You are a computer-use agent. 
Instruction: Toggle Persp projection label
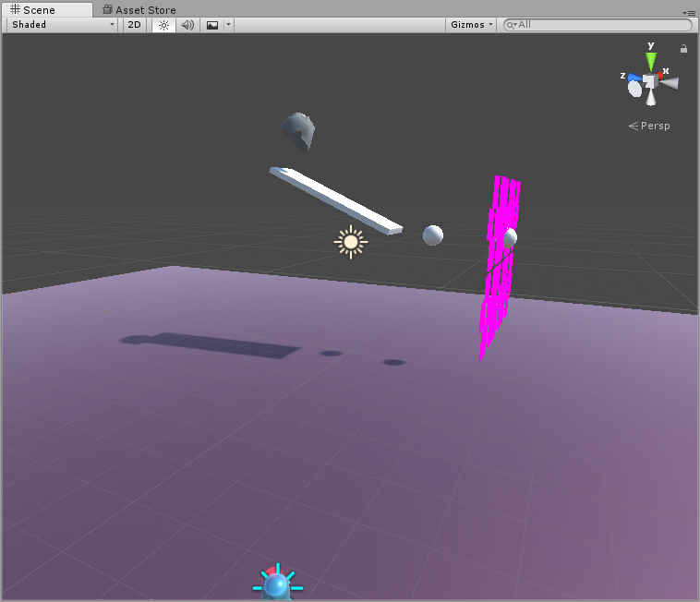649,126
